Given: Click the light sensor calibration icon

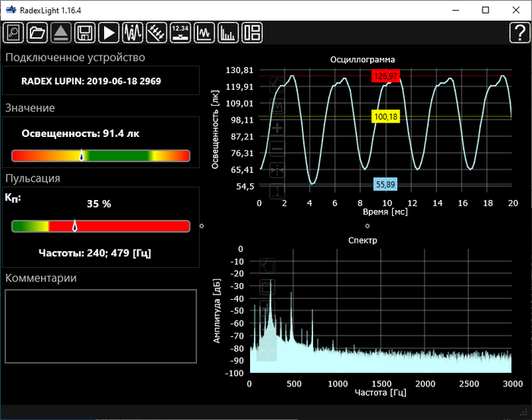Looking at the screenshot, I should (x=157, y=32).
